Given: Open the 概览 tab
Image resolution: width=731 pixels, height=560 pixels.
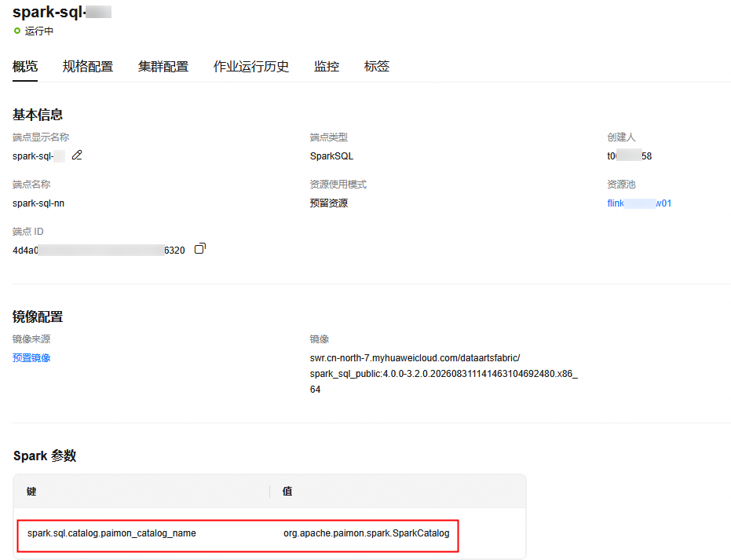Looking at the screenshot, I should point(25,67).
